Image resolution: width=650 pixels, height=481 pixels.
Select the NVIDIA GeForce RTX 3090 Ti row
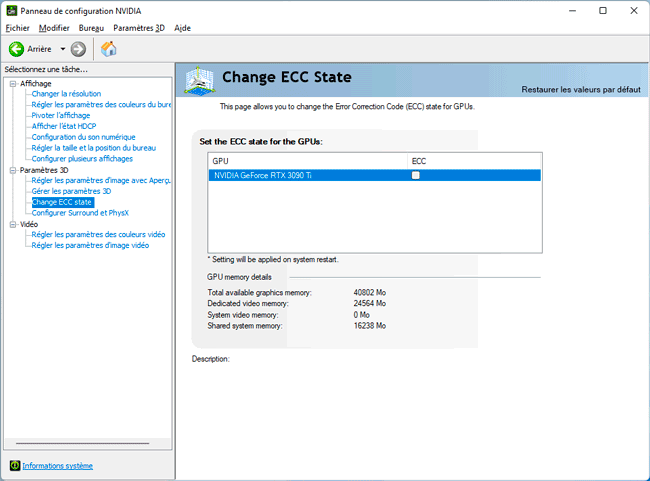pos(300,175)
